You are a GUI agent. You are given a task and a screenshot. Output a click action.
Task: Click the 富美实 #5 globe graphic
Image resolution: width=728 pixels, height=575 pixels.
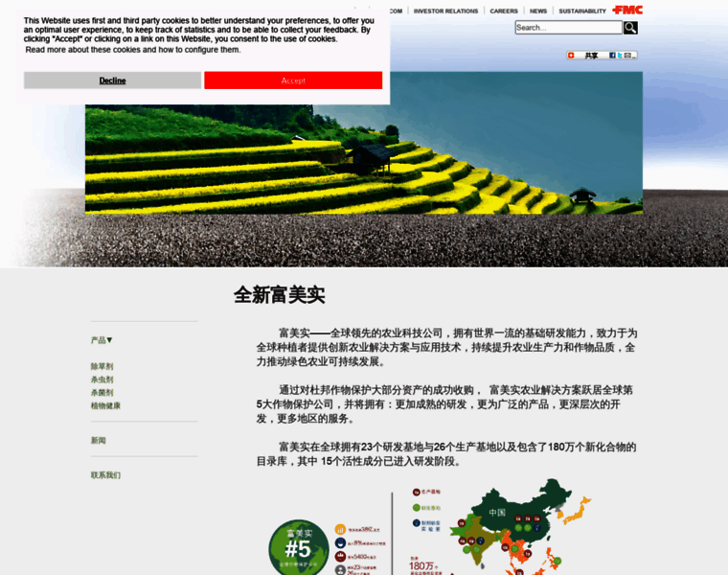click(x=299, y=548)
